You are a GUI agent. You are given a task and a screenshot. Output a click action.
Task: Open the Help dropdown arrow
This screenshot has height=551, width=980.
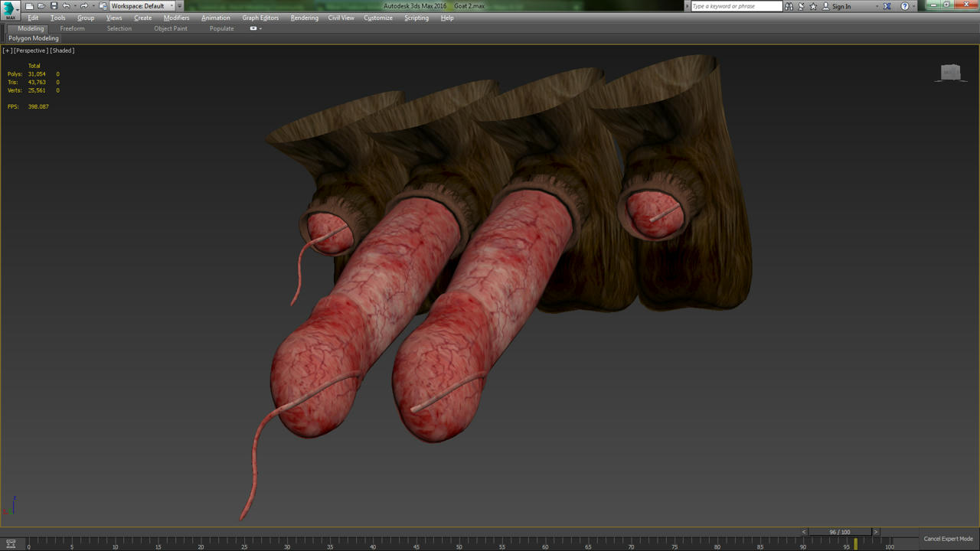tap(914, 6)
